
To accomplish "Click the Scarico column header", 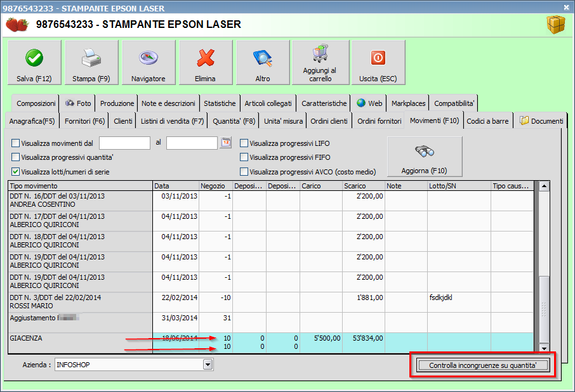I will (x=364, y=186).
